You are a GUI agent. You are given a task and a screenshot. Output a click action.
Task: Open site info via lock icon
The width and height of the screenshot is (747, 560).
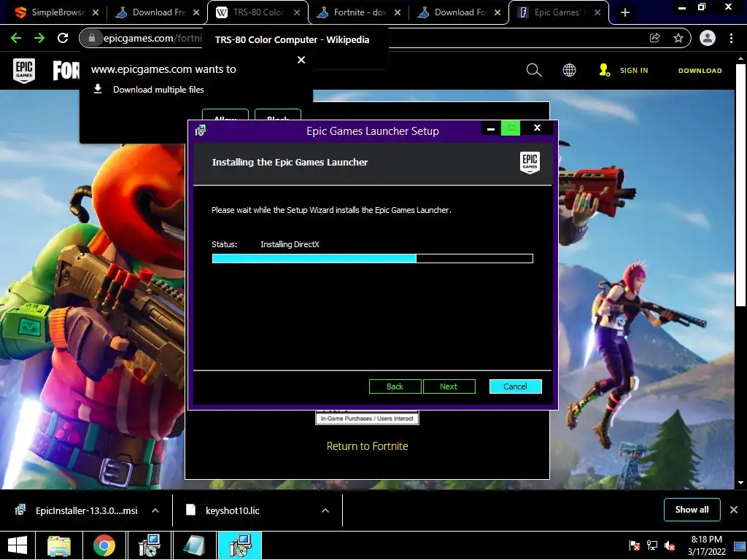[92, 38]
